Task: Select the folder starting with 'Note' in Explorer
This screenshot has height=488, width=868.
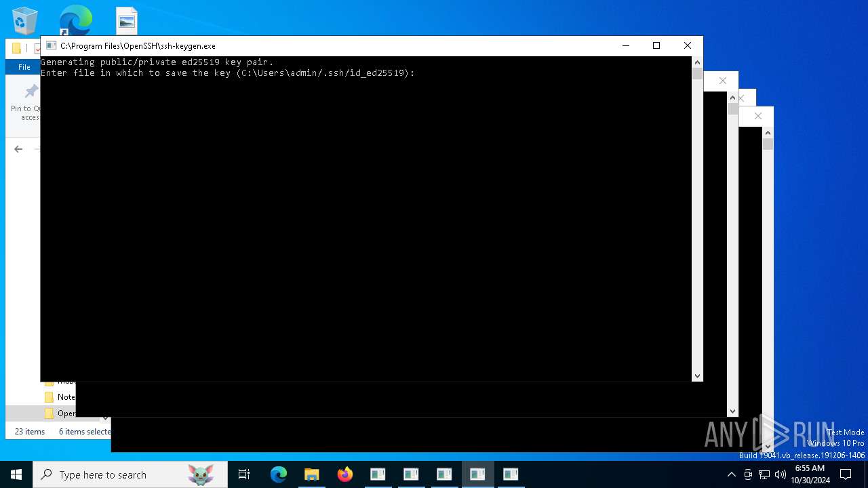Action: pyautogui.click(x=60, y=397)
